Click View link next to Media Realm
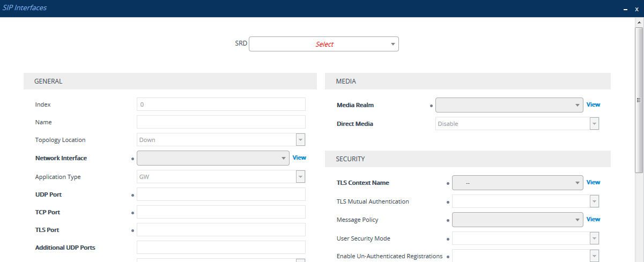Image resolution: width=644 pixels, height=262 pixels. [x=593, y=104]
